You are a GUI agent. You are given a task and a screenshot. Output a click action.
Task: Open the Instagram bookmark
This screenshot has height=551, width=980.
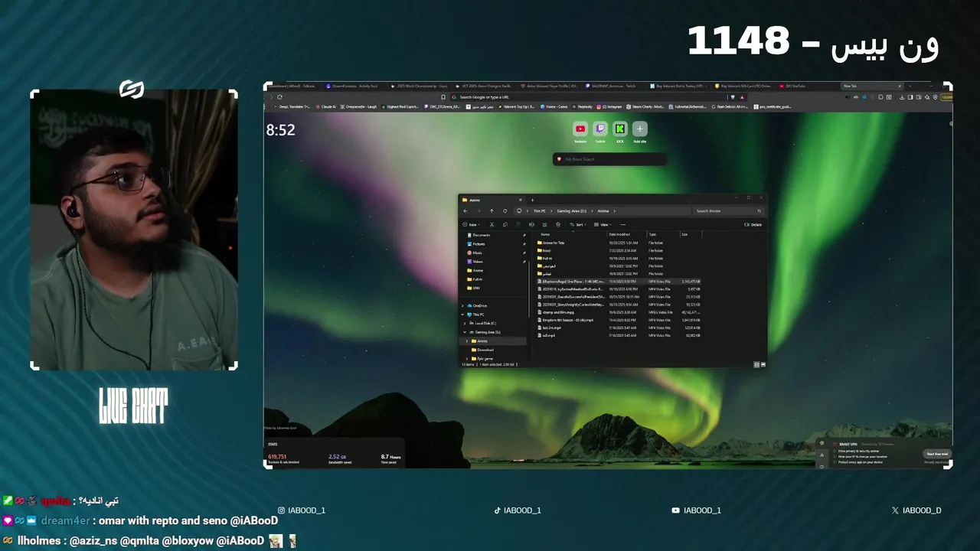pyautogui.click(x=610, y=106)
